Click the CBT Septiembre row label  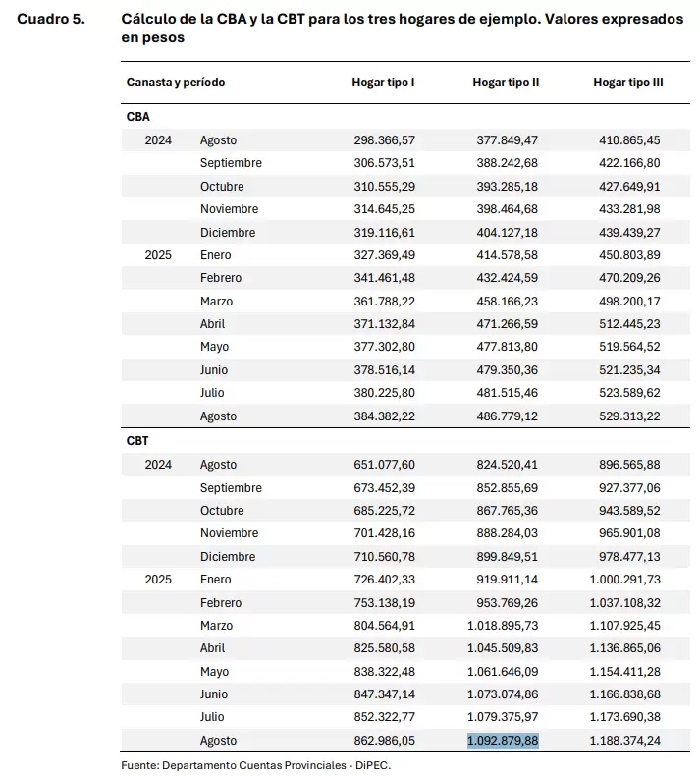231,488
